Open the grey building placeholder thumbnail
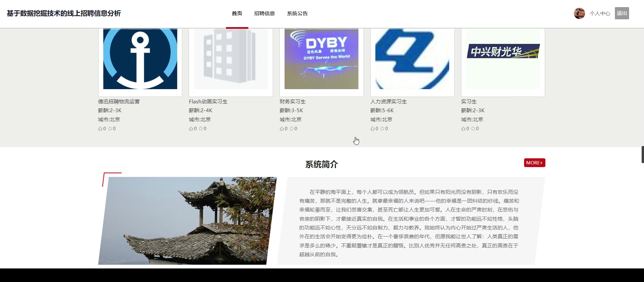Screen dimensions: 644x282 (x=231, y=59)
